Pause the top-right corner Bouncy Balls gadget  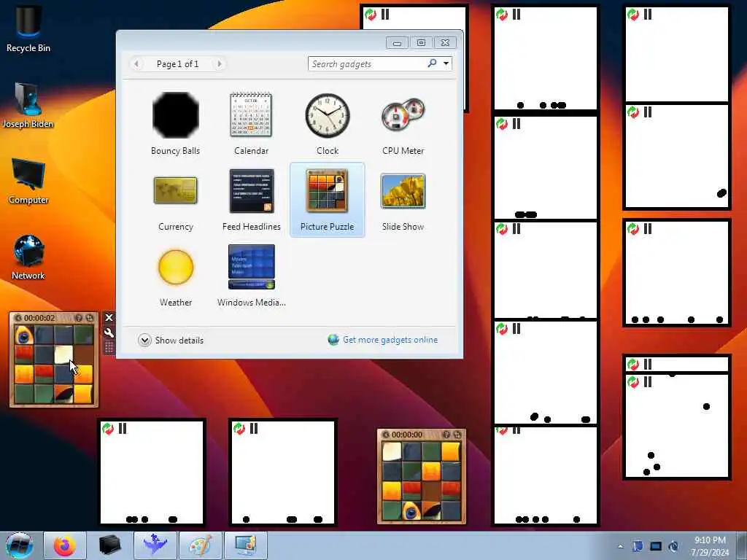pyautogui.click(x=648, y=15)
